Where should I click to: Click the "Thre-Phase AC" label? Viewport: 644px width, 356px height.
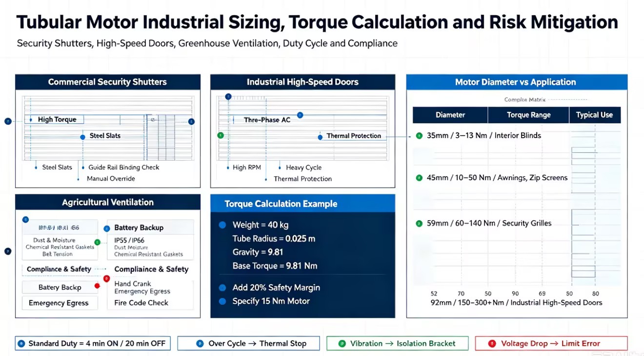click(x=267, y=120)
